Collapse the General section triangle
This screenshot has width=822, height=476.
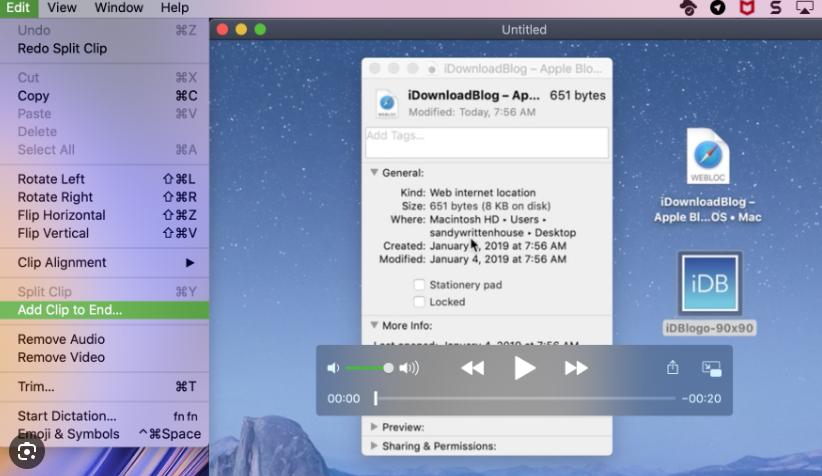(x=374, y=172)
